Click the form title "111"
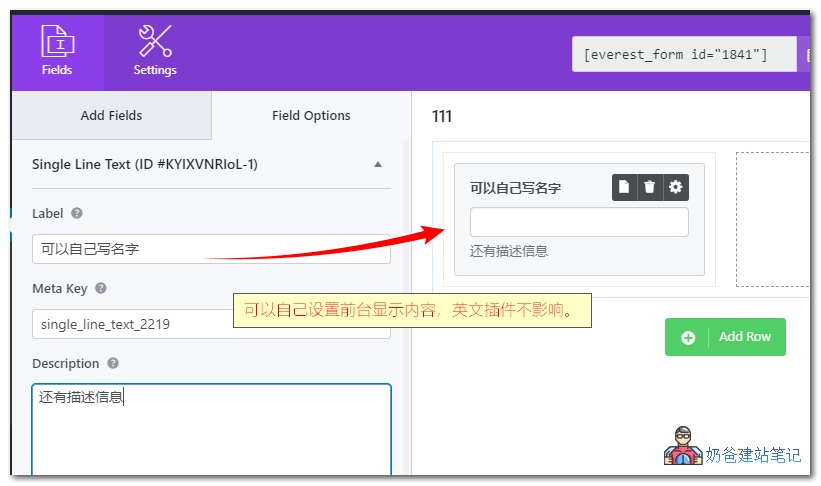This screenshot has height=486, width=821. (441, 116)
